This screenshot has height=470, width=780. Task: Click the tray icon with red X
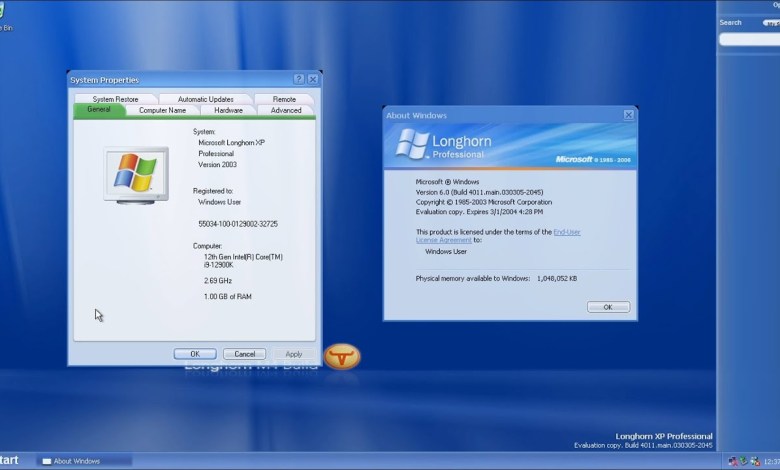(755, 462)
